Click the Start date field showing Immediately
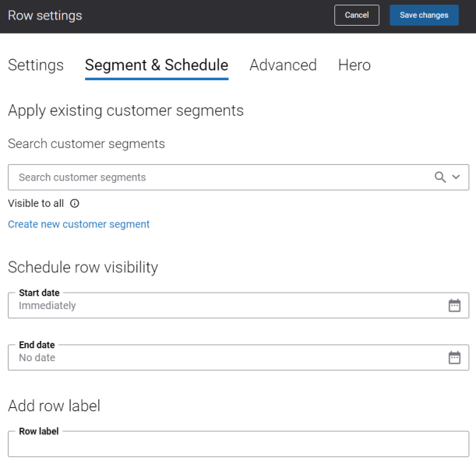The width and height of the screenshot is (476, 467). (x=238, y=305)
